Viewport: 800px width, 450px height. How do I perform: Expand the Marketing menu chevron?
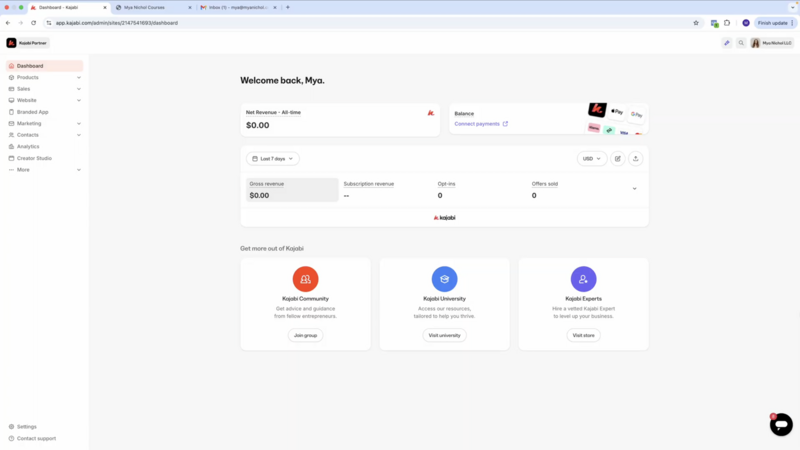[x=79, y=123]
